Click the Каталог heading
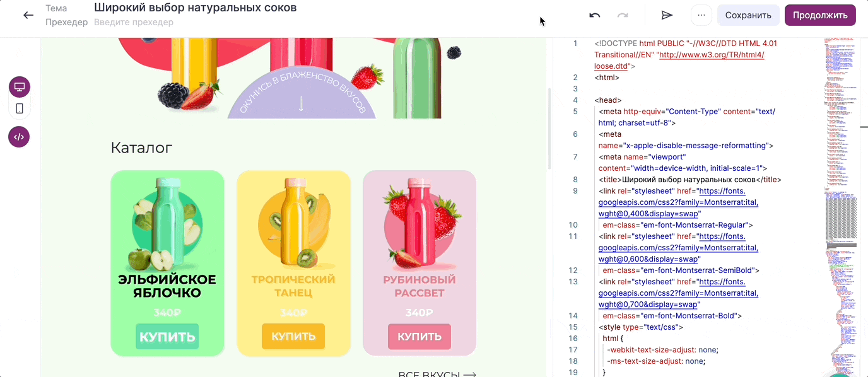The height and width of the screenshot is (377, 868). (141, 148)
